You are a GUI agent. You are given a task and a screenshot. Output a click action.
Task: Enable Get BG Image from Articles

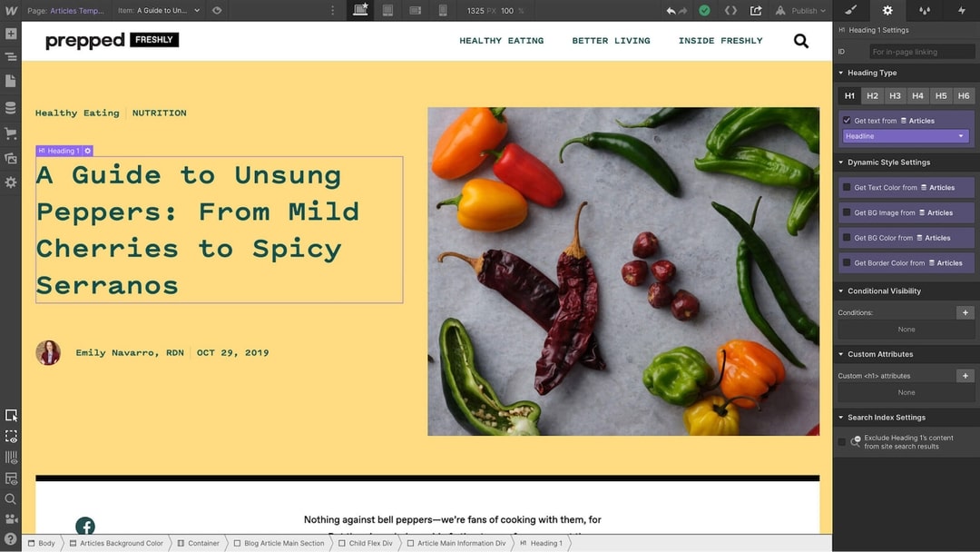(847, 212)
